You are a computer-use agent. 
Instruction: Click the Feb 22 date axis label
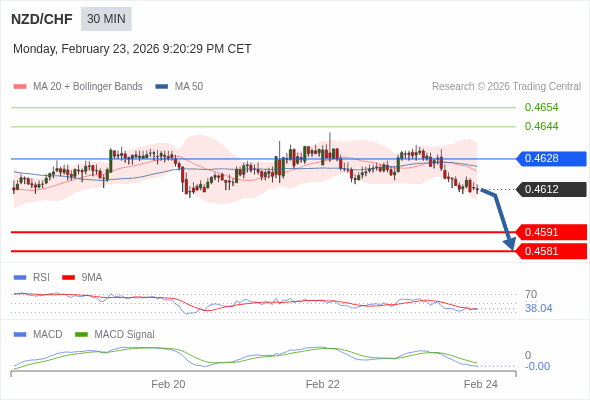322,384
